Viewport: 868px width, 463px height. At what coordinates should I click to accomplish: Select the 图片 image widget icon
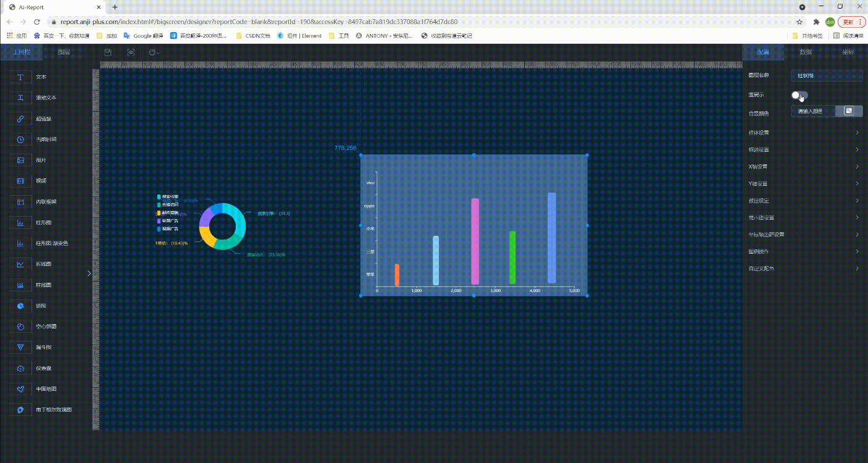click(20, 160)
